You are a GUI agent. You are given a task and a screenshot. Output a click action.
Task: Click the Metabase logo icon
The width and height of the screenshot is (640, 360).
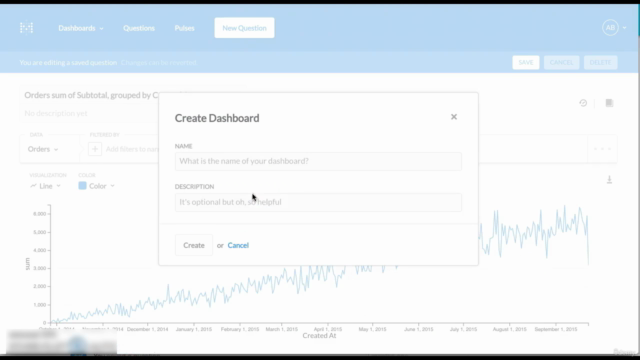coord(27,28)
